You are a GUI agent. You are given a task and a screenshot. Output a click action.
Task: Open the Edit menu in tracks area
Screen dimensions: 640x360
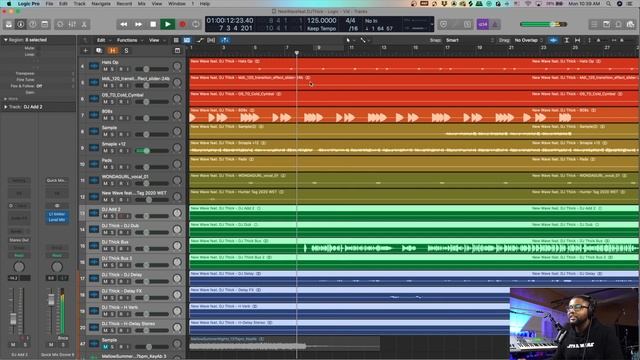click(103, 40)
